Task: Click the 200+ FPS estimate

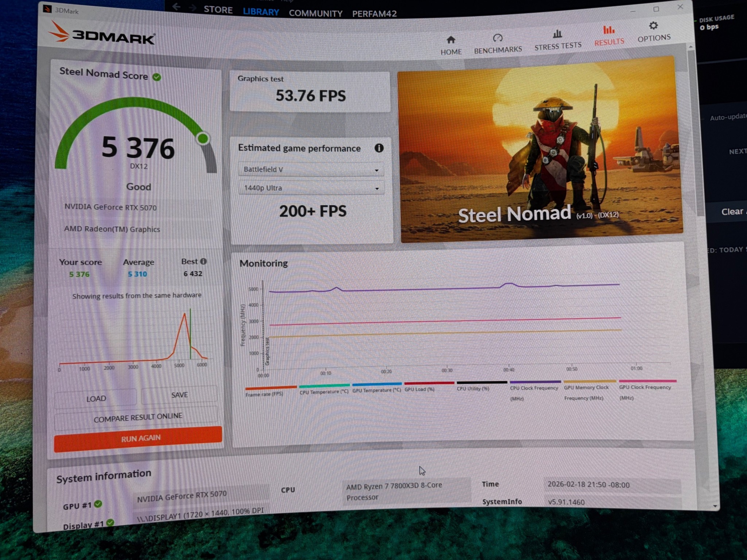Action: coord(313,211)
